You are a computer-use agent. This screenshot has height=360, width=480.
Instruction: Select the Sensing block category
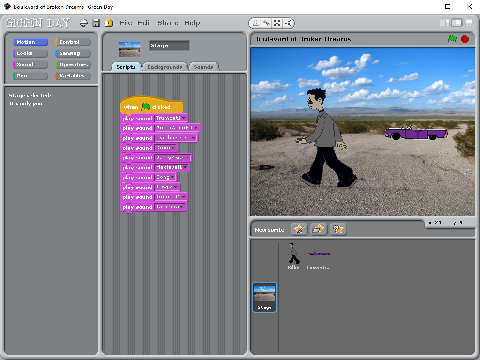[x=73, y=53]
